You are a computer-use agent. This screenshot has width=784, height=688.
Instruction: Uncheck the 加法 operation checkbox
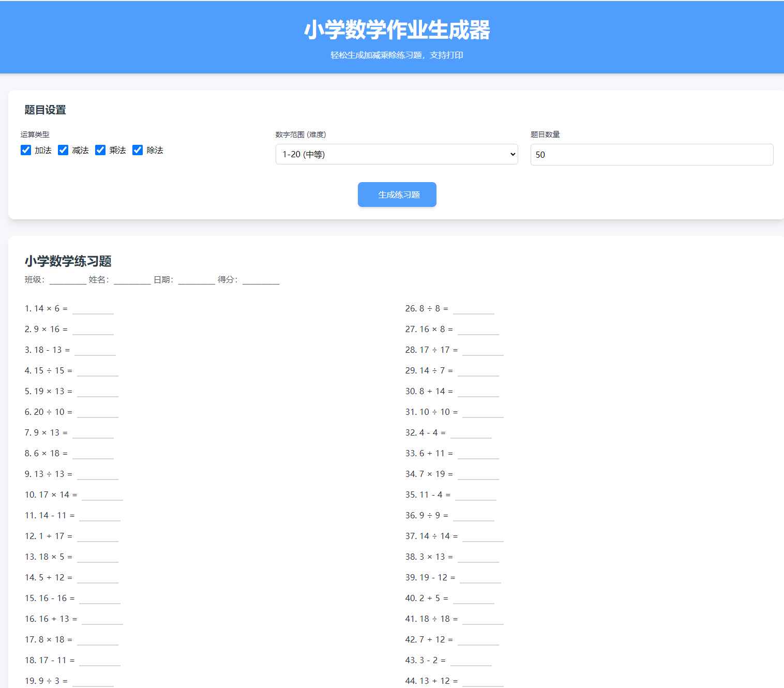tap(26, 150)
